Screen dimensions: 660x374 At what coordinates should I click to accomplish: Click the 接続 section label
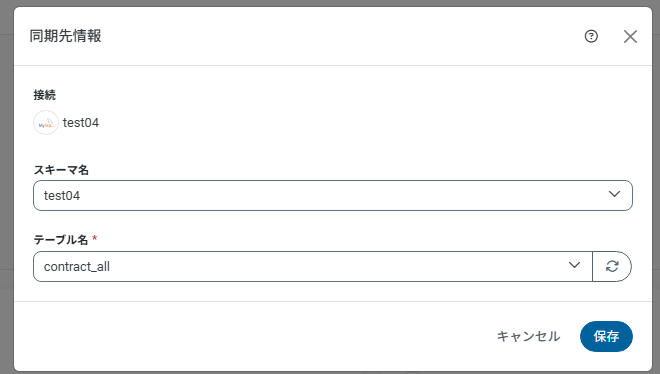pyautogui.click(x=45, y=95)
